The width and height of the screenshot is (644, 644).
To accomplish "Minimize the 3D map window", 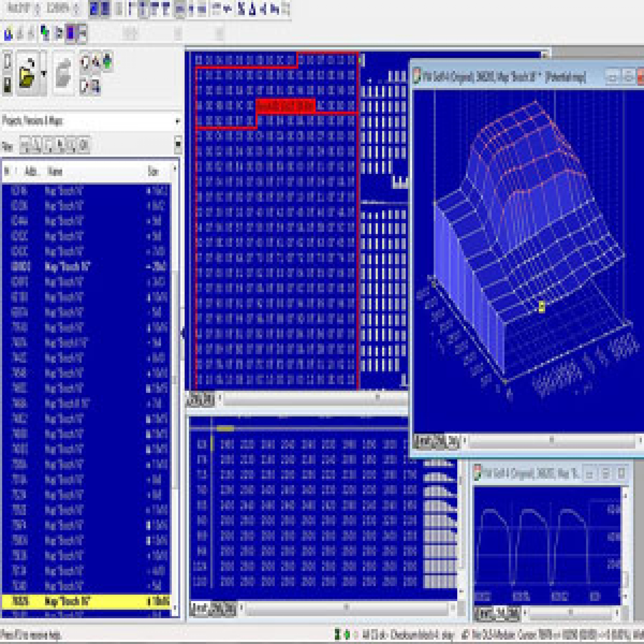I will (612, 77).
